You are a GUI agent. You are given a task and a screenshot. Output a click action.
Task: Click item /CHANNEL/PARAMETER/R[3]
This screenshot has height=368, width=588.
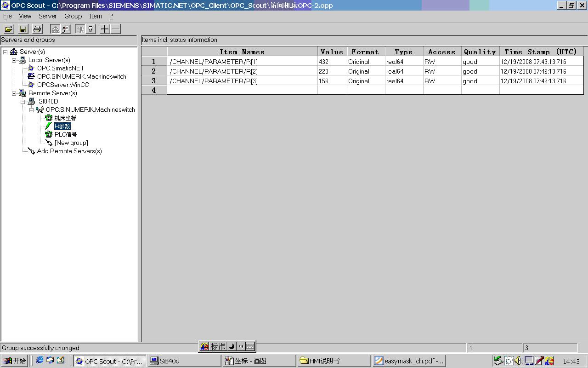(242, 81)
